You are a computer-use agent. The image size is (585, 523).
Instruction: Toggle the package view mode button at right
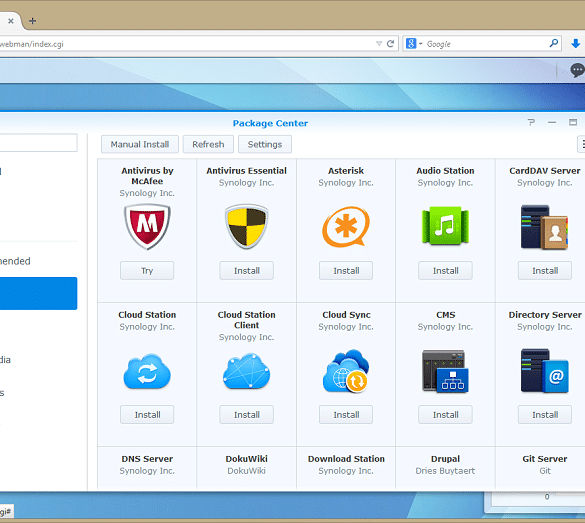(x=581, y=144)
